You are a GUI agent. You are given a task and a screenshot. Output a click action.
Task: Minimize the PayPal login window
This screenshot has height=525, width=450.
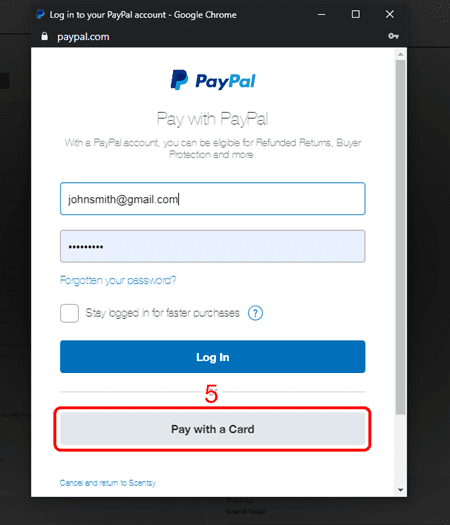[321, 14]
